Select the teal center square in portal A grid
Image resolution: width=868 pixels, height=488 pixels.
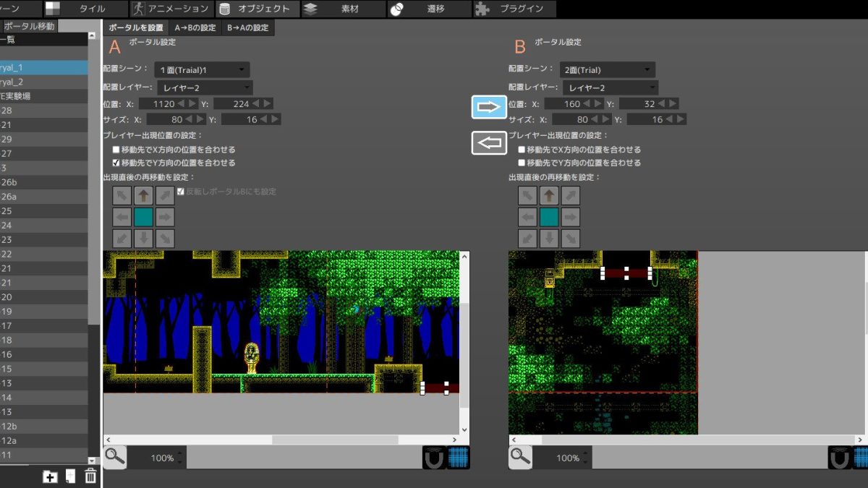click(144, 216)
